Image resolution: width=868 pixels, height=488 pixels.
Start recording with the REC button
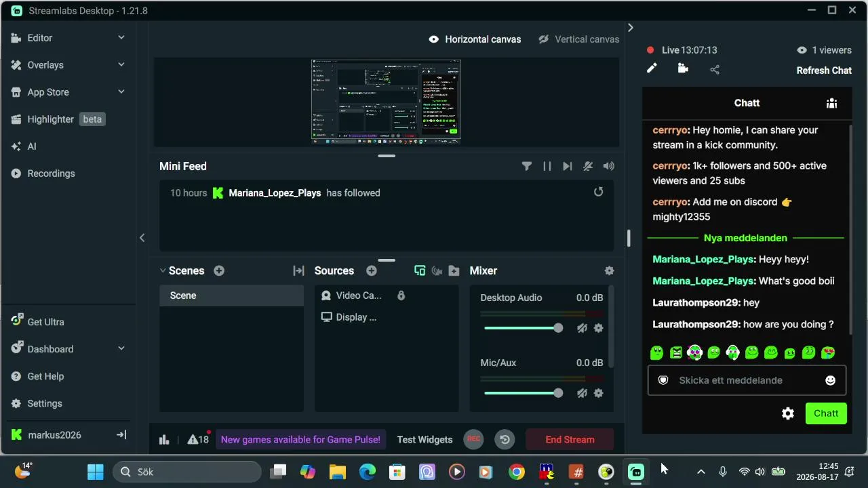(473, 439)
